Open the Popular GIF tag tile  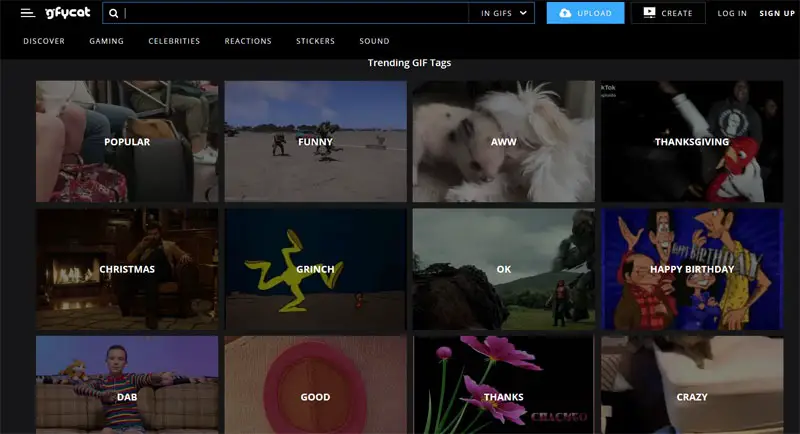(x=127, y=141)
